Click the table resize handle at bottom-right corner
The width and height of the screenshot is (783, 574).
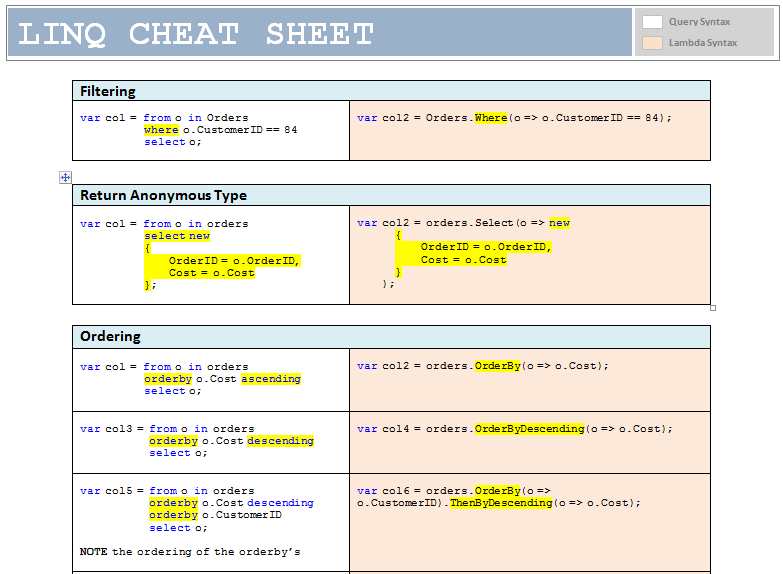click(x=713, y=307)
